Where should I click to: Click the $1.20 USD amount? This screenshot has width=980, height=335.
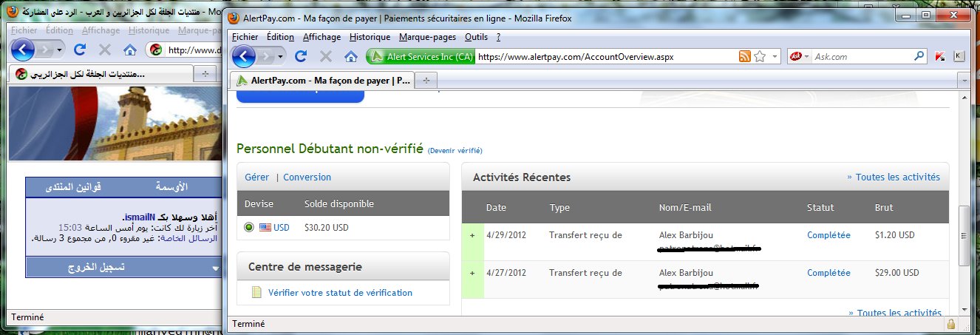[x=894, y=235]
